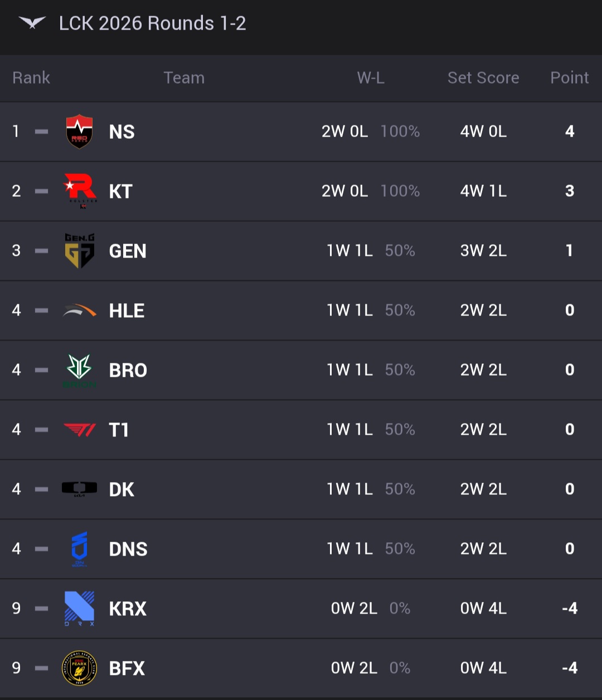The width and height of the screenshot is (602, 700).
Task: Click the DRX KRX team logo
Action: click(x=79, y=609)
